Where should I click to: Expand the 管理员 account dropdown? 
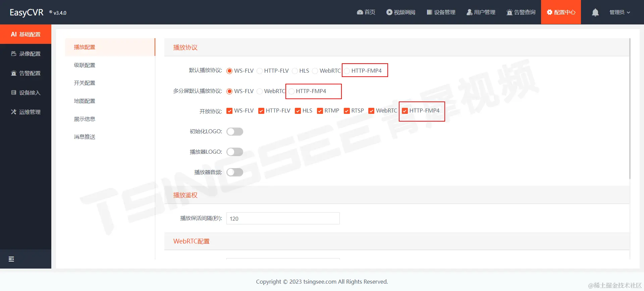coord(620,12)
